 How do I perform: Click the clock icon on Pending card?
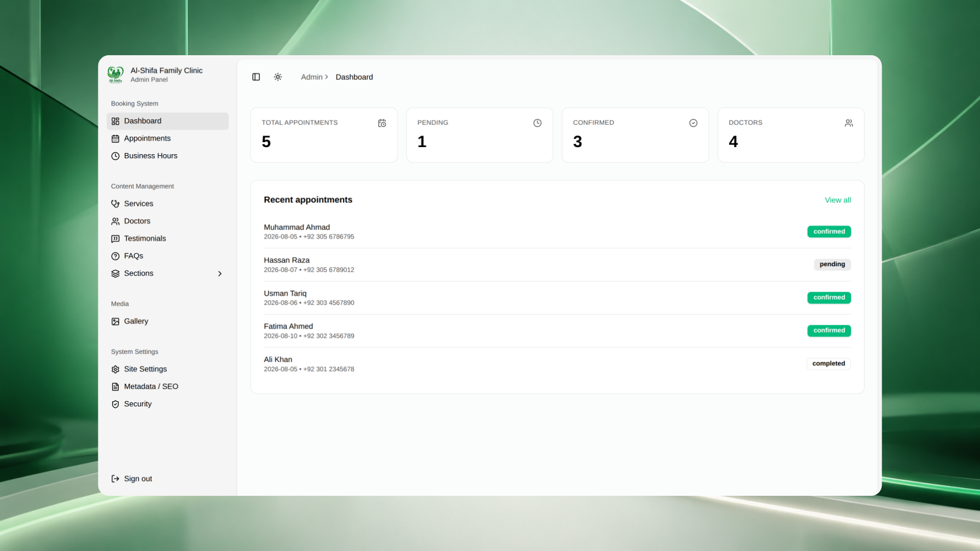538,124
